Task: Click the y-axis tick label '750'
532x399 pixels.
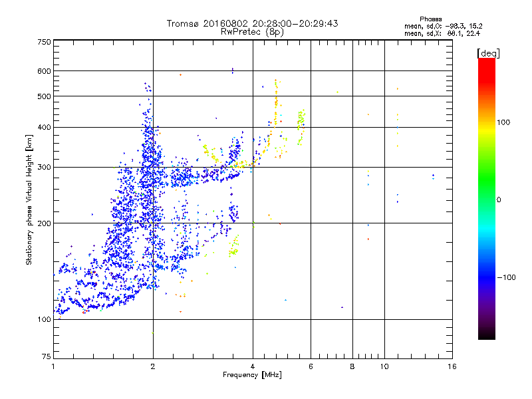Action: pos(44,42)
